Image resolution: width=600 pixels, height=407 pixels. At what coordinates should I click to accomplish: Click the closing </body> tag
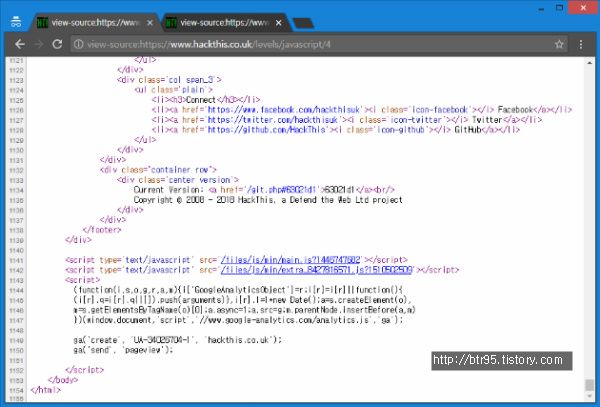click(x=63, y=380)
